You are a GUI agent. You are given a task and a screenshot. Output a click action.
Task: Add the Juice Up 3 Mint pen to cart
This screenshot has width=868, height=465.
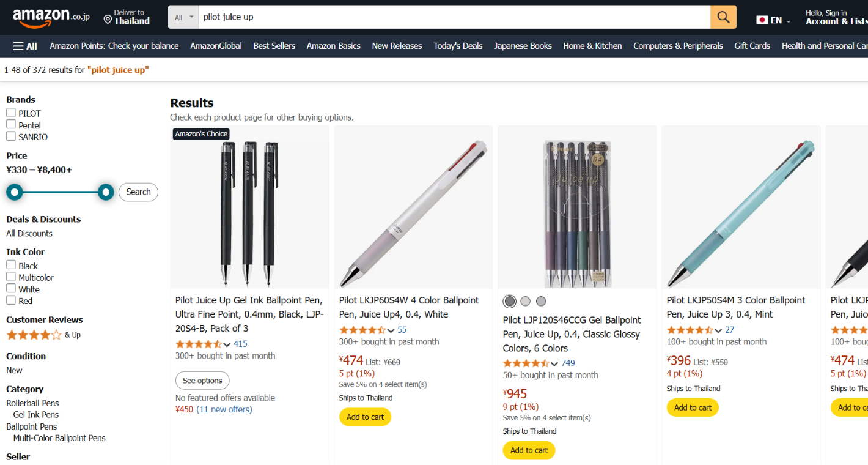click(x=693, y=407)
